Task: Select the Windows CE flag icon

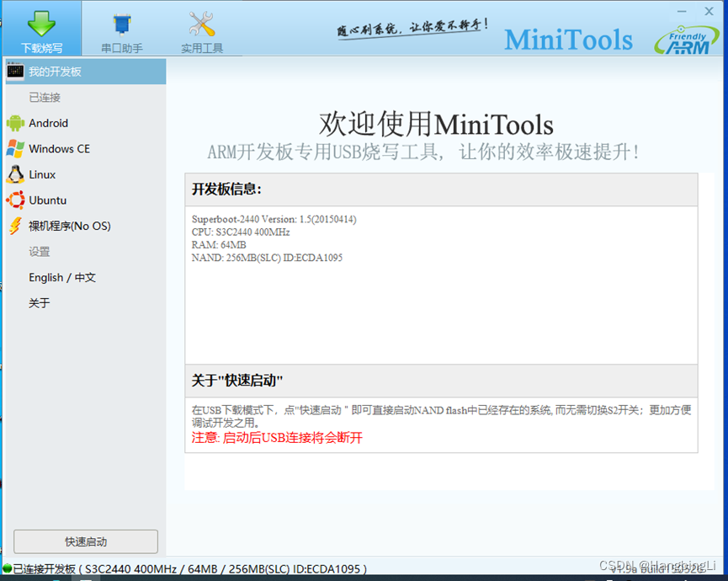Action: (x=18, y=148)
